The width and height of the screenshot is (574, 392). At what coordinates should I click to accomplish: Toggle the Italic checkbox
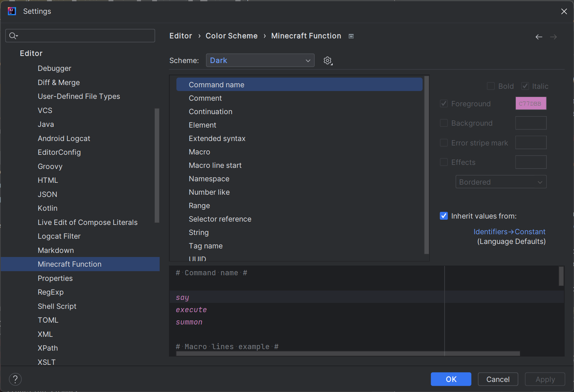525,86
